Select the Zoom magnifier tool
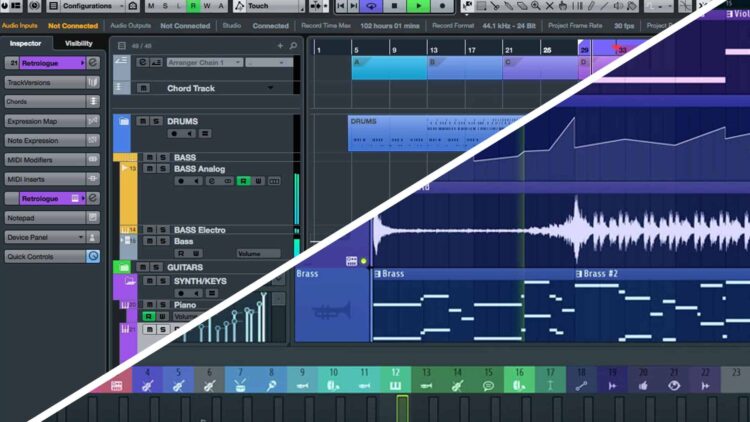The width and height of the screenshot is (750, 422). click(x=536, y=6)
